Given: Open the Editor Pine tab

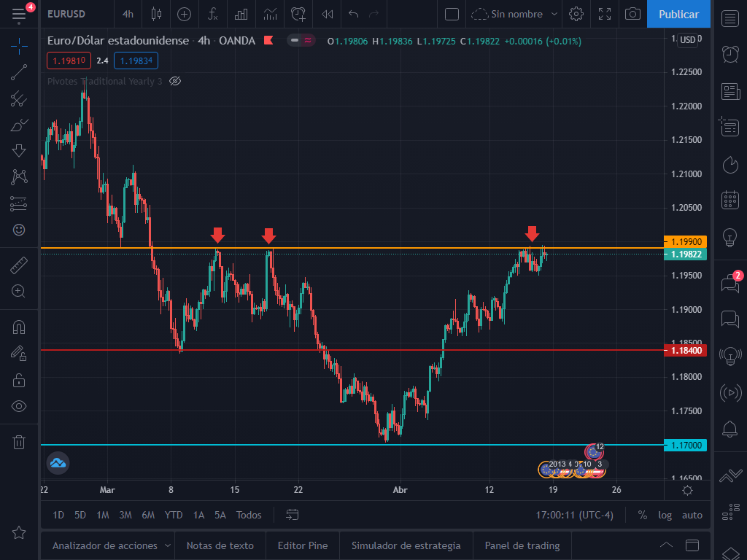Looking at the screenshot, I should [x=303, y=545].
